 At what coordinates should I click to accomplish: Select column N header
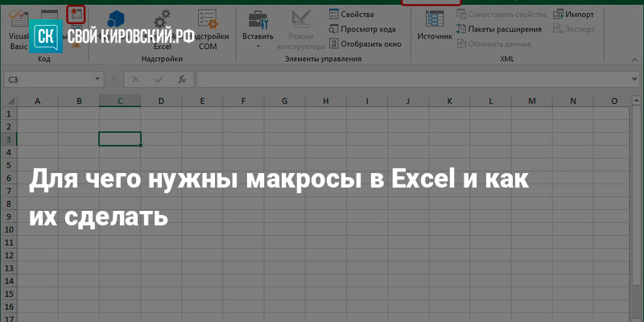[573, 101]
